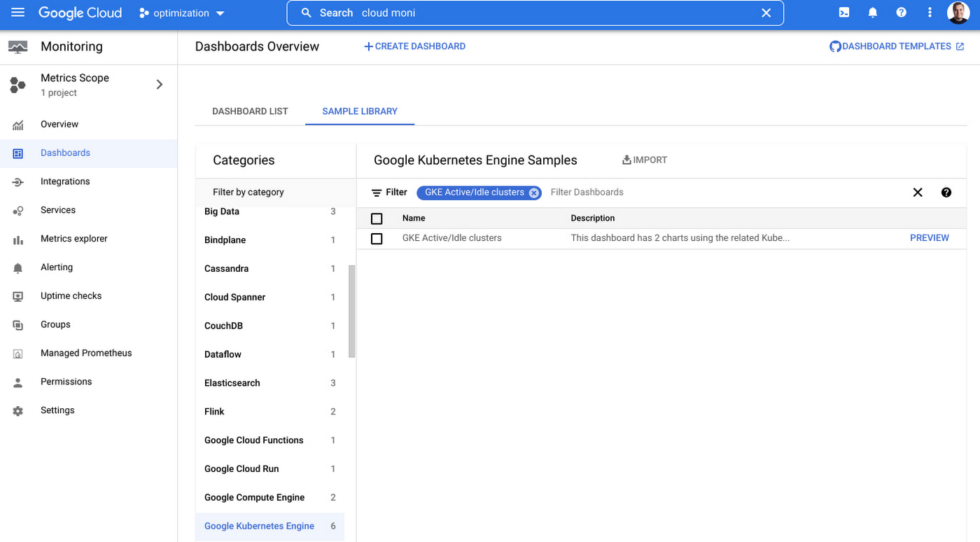
Task: Click the Metrics Scope hexagon icon
Action: [17, 85]
